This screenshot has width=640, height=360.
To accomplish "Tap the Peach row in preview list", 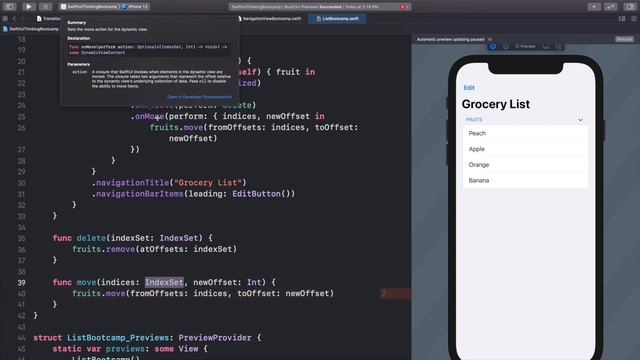I will pos(525,133).
